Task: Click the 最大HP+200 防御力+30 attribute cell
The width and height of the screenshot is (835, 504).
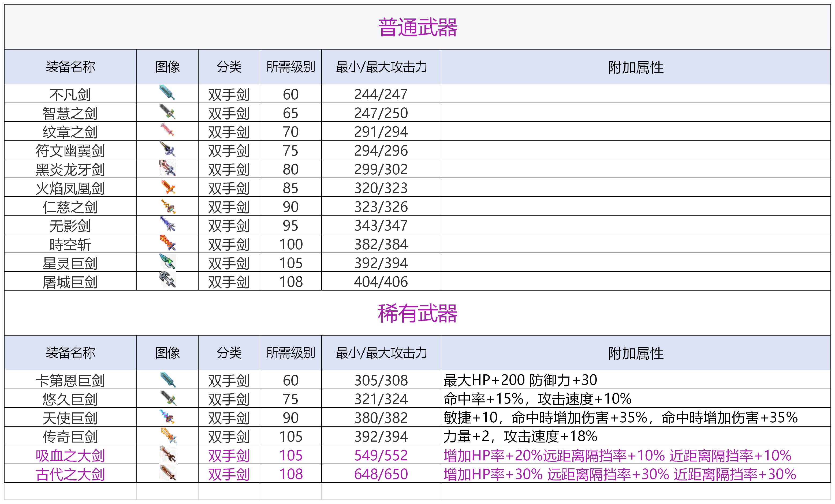Action: 520,380
